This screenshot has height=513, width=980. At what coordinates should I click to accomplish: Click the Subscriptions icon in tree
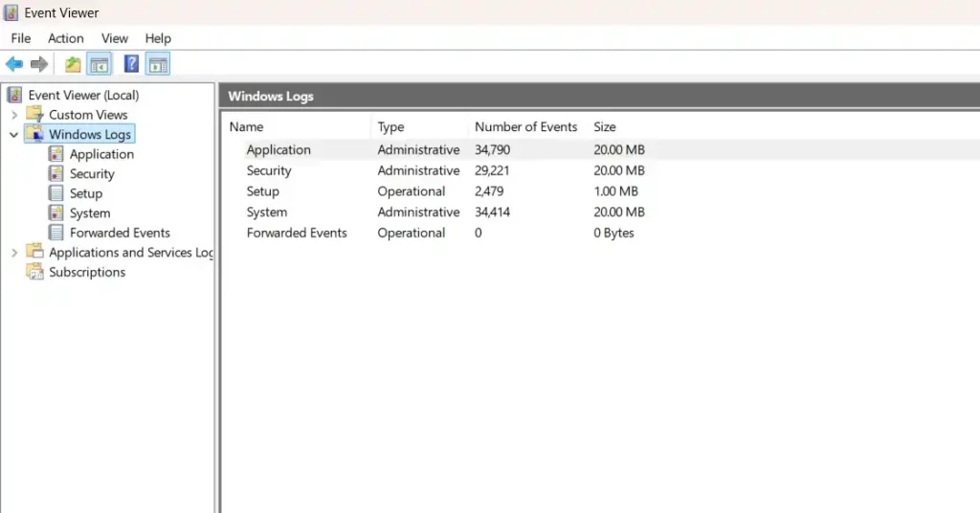coord(34,272)
